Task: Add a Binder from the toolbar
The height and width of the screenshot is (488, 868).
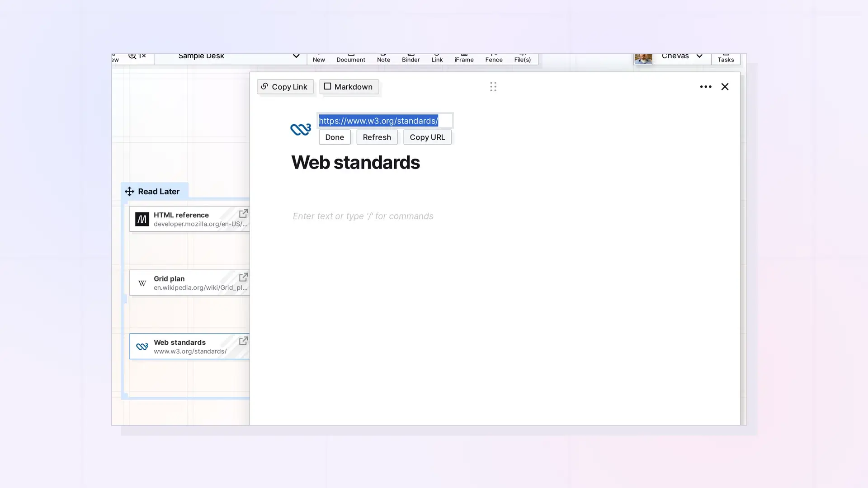Action: tap(410, 59)
